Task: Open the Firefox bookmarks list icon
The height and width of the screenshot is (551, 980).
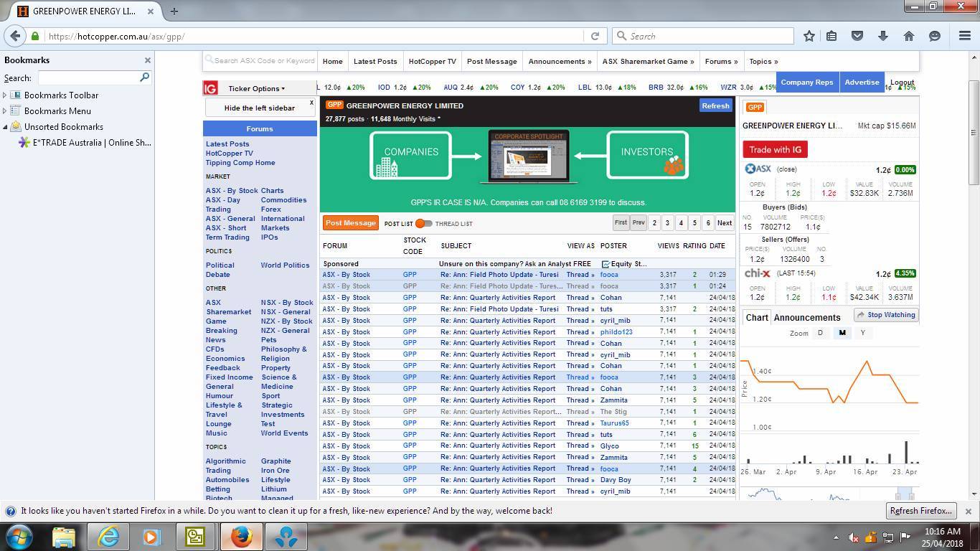Action: pos(831,36)
